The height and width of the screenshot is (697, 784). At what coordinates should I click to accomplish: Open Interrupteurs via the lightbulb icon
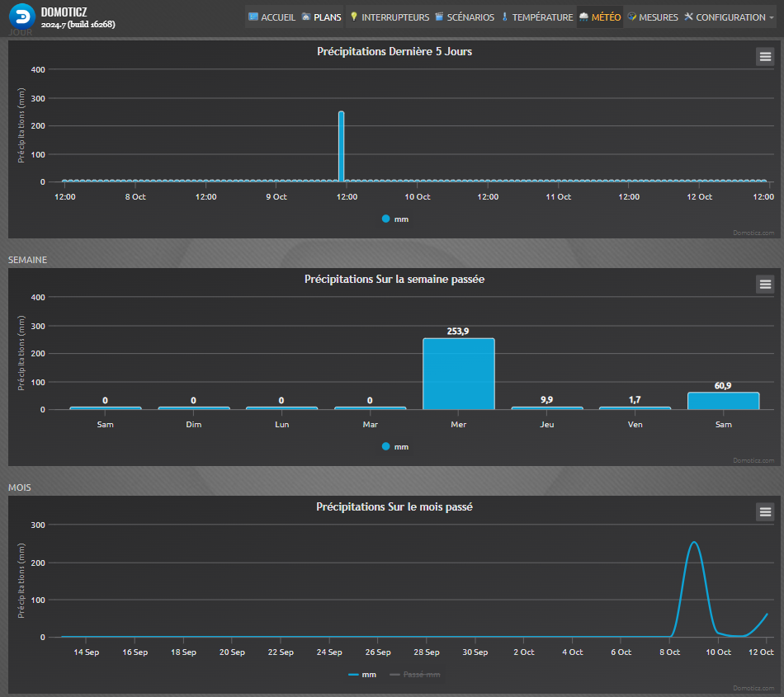[354, 17]
